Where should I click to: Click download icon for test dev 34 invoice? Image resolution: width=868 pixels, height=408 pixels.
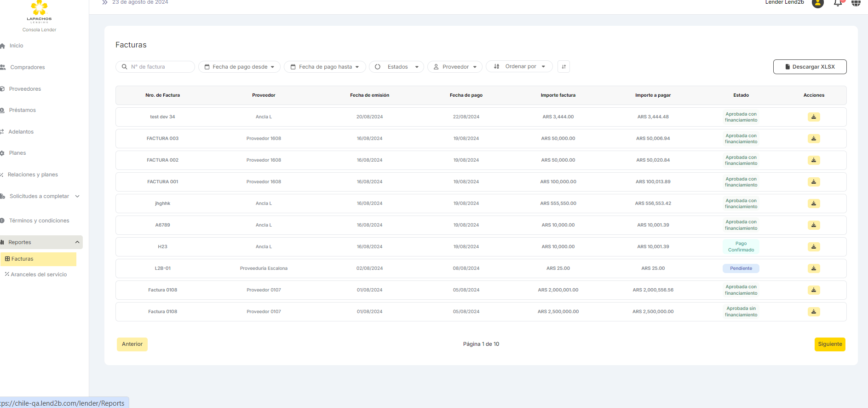(x=813, y=117)
